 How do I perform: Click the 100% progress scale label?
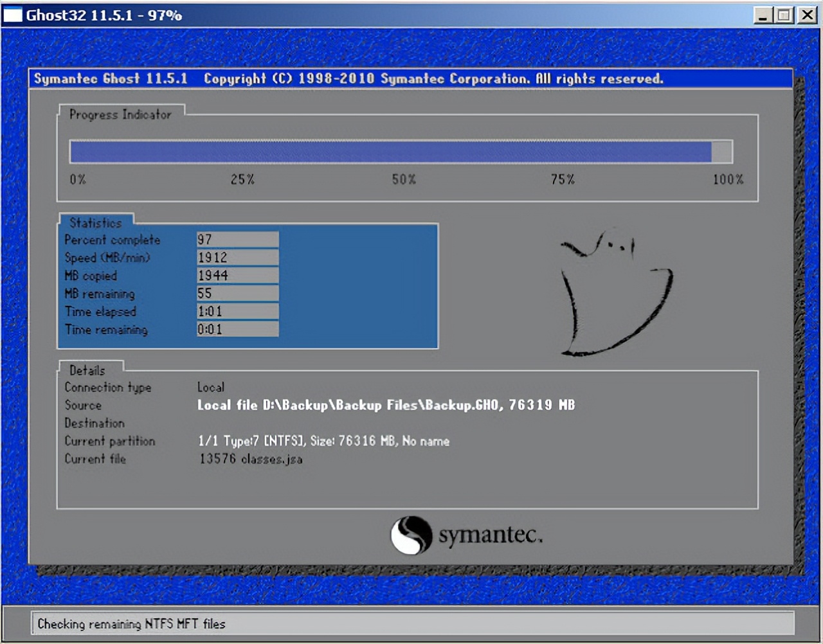[727, 180]
